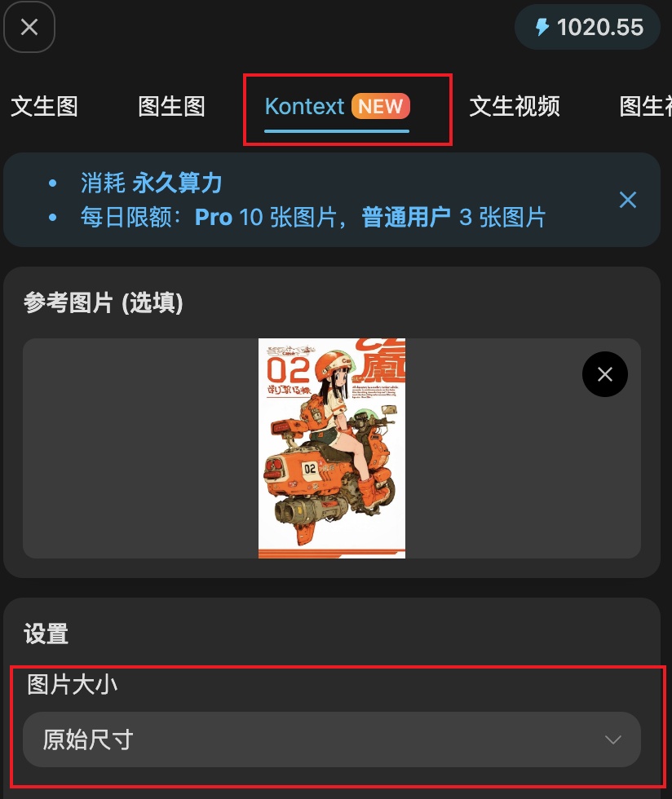
Task: Click the 普通用户 text in notice
Action: point(406,217)
